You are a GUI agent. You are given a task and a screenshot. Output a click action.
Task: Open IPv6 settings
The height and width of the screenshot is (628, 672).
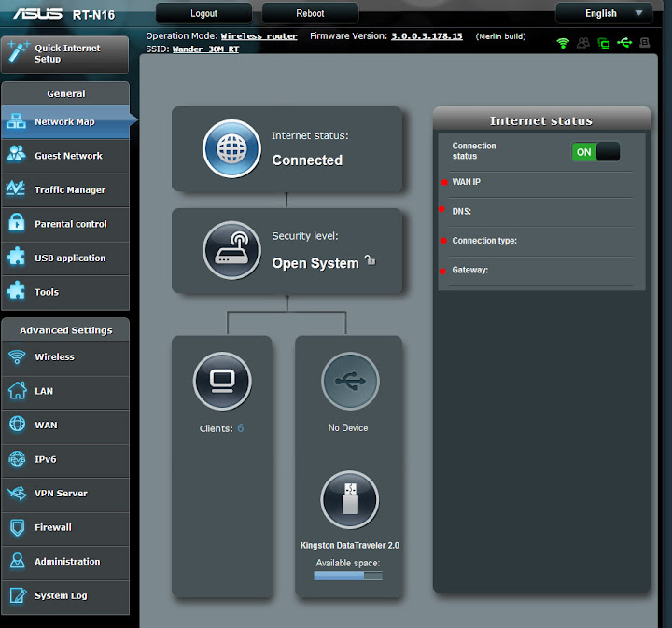(65, 459)
